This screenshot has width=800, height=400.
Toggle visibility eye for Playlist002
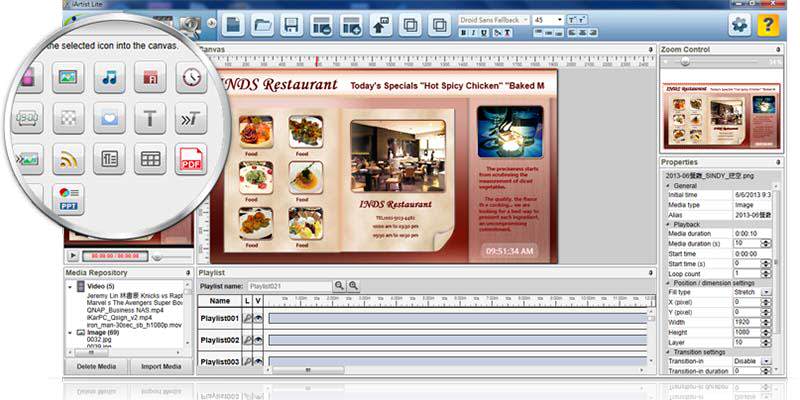coord(258,340)
